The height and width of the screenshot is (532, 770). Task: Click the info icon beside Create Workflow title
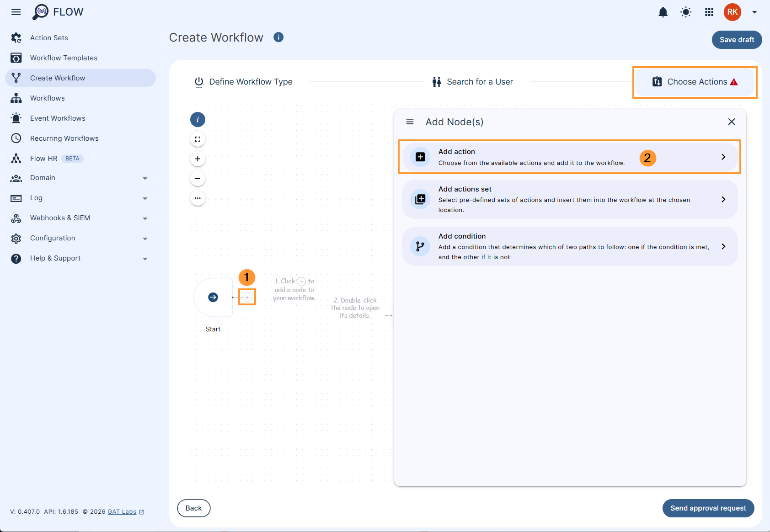point(278,37)
